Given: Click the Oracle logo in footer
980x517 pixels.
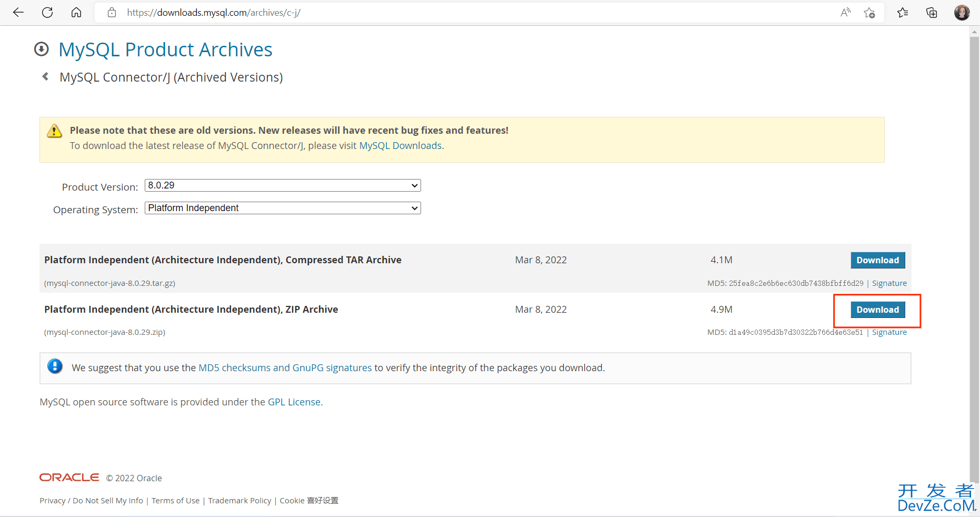Looking at the screenshot, I should (x=69, y=478).
